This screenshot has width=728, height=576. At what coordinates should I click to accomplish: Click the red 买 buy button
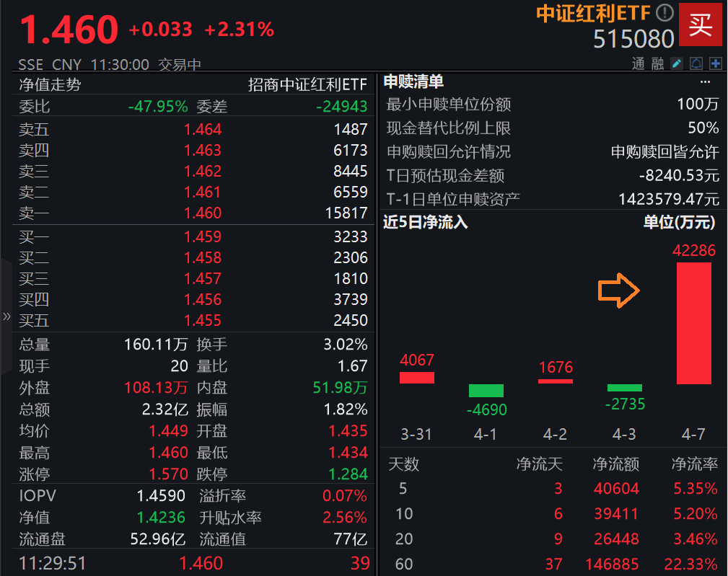click(x=700, y=25)
